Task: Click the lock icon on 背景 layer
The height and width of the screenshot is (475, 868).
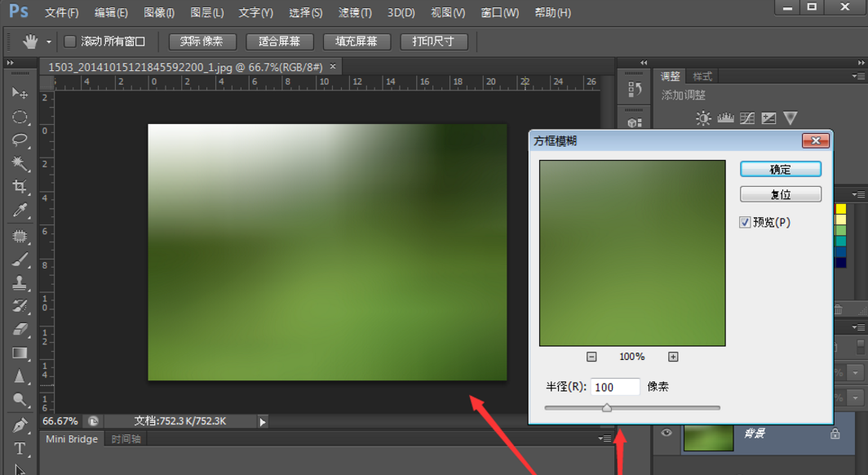Action: click(x=835, y=434)
